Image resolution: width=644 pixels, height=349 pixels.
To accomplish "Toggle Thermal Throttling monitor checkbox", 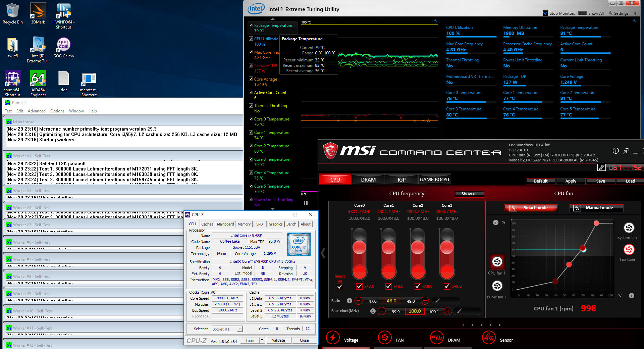I will pos(251,105).
